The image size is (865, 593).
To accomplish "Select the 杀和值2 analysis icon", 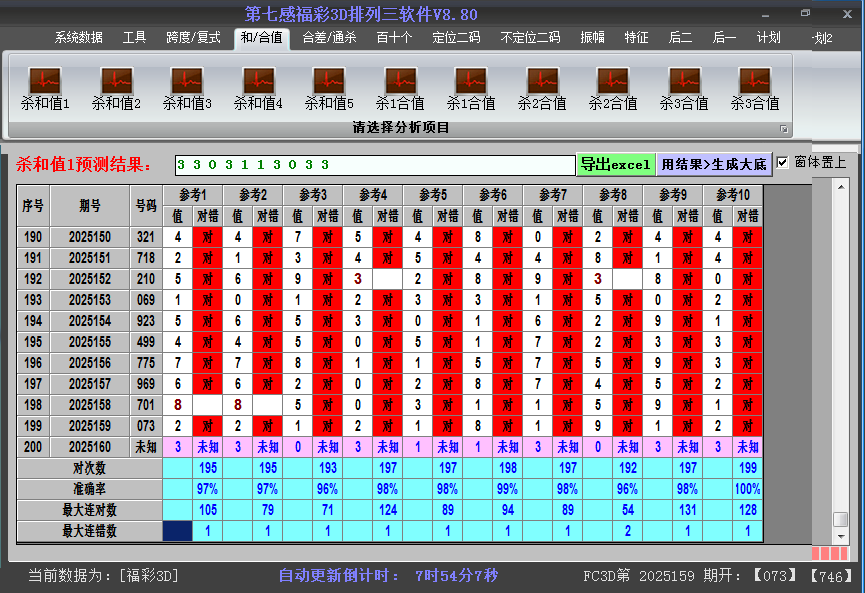I will point(116,88).
